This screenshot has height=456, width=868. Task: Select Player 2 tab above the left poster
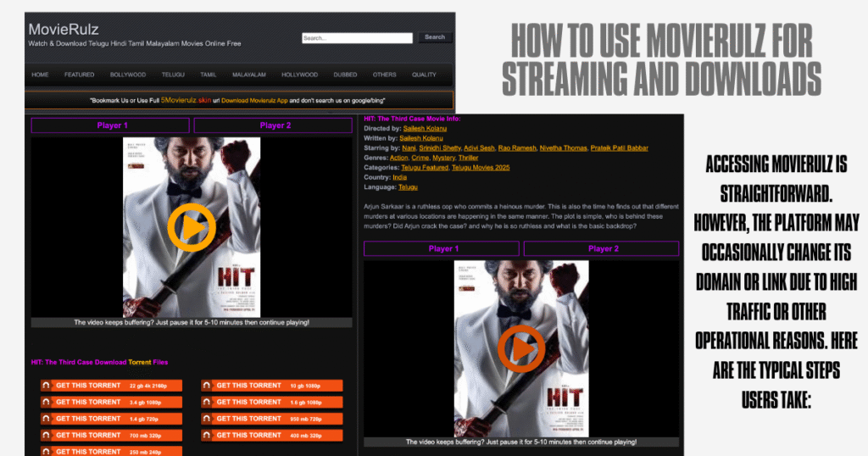274,125
